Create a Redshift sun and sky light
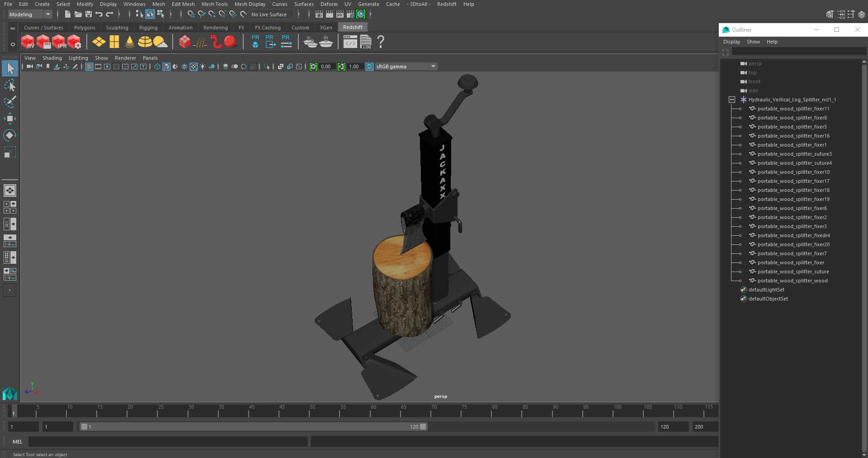 tap(160, 42)
